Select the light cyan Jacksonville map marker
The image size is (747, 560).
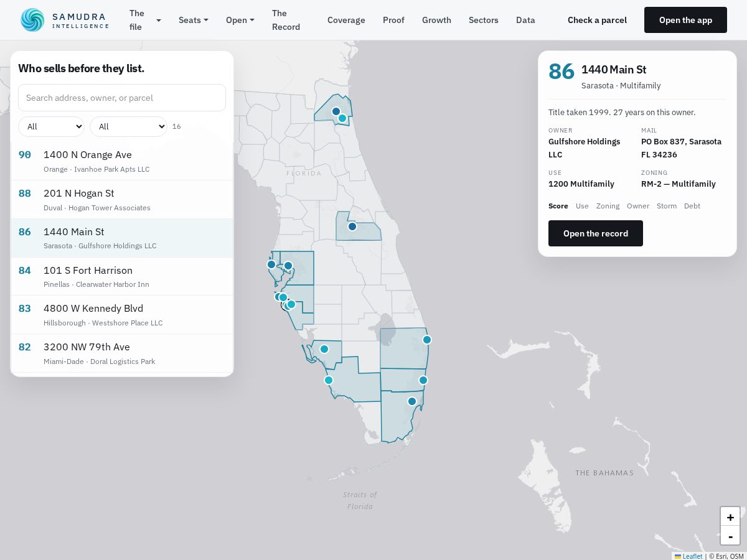click(342, 118)
